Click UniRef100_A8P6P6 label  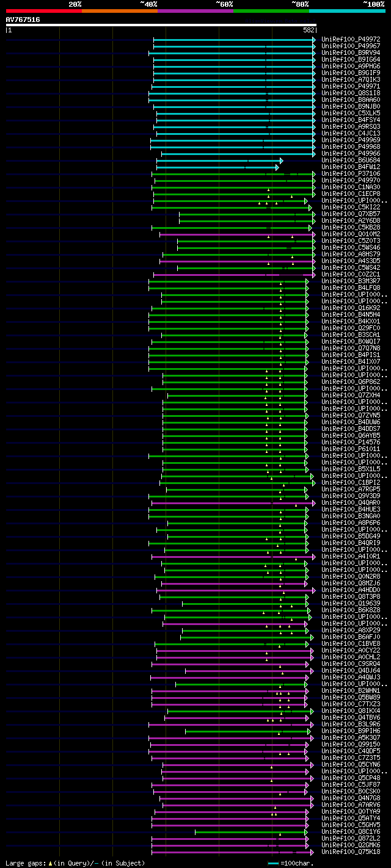tap(351, 523)
